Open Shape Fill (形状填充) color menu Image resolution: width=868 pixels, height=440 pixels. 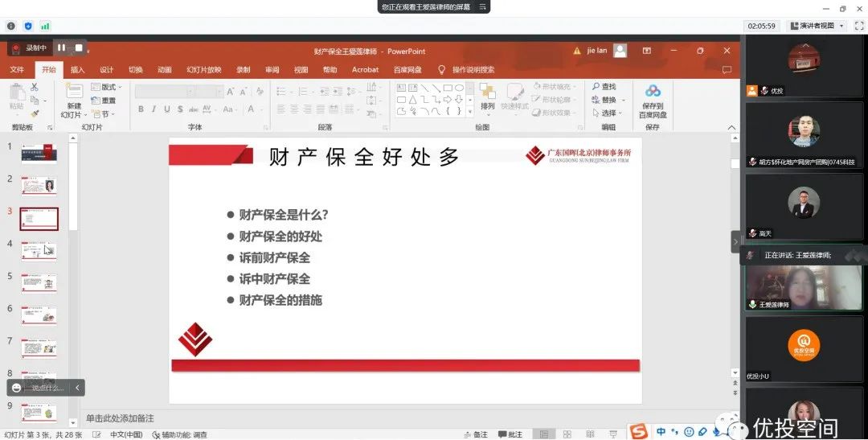click(x=554, y=86)
